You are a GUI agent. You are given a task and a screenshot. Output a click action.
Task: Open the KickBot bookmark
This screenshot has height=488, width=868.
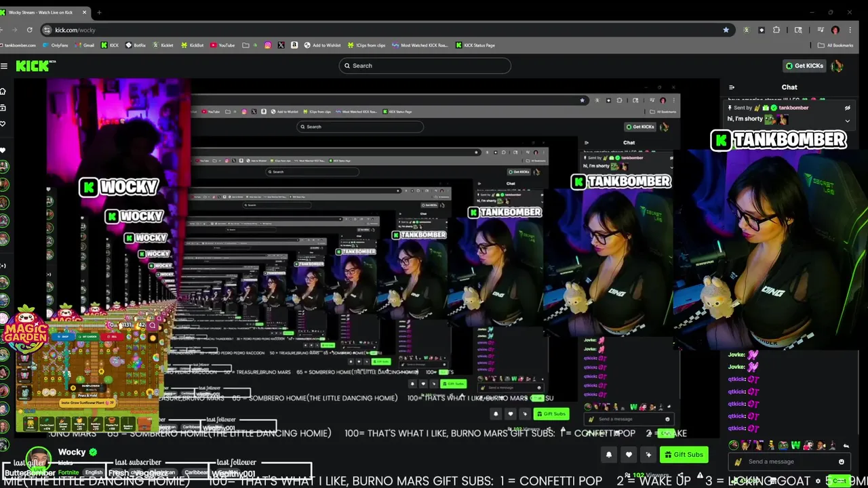coord(192,45)
